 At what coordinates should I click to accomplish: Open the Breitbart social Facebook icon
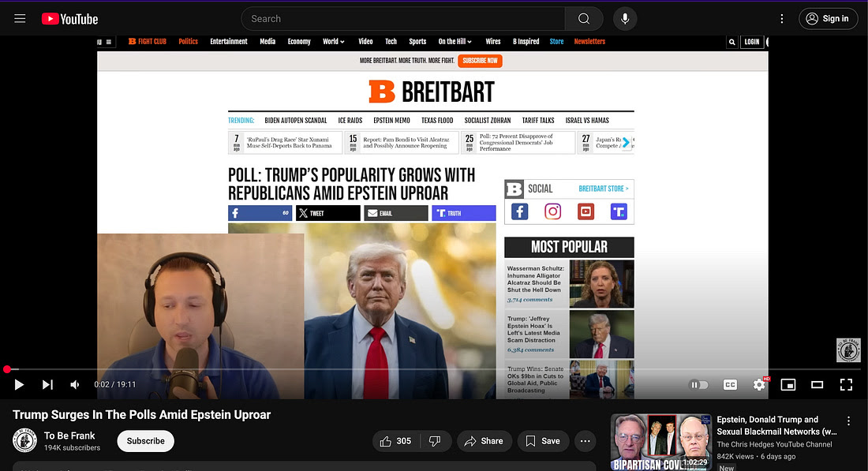pos(519,211)
